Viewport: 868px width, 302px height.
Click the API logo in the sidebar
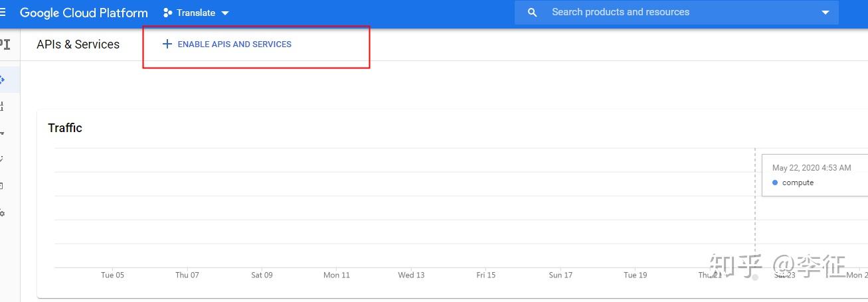pyautogui.click(x=4, y=44)
